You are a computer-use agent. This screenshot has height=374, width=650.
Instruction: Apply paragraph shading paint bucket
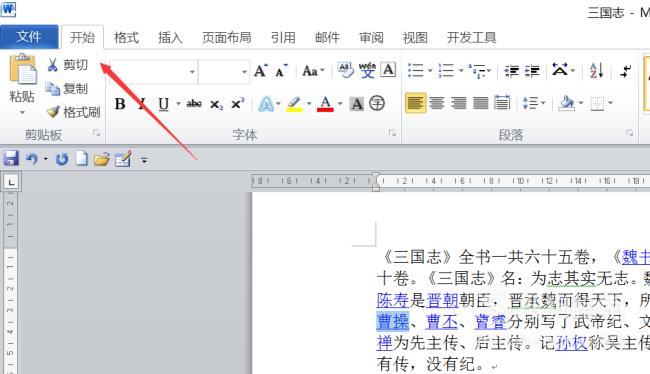coord(566,103)
